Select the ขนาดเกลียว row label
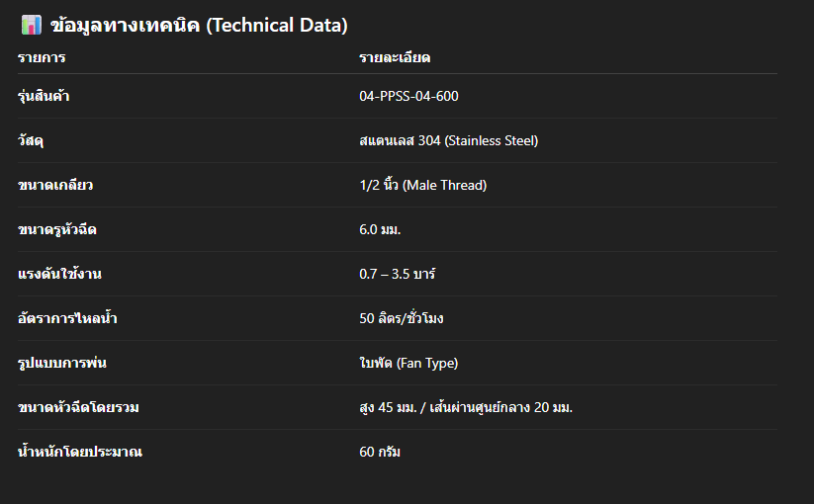This screenshot has width=814, height=504. (55, 185)
